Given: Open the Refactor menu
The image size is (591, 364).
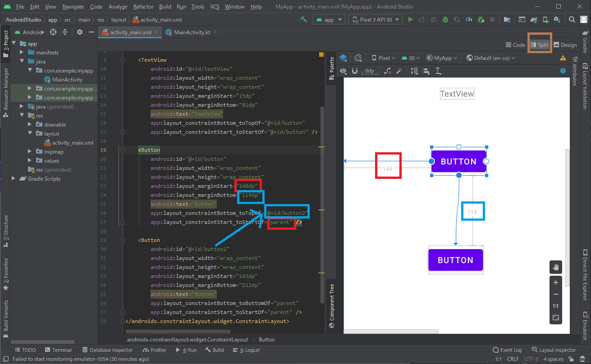Looking at the screenshot, I should [x=143, y=7].
